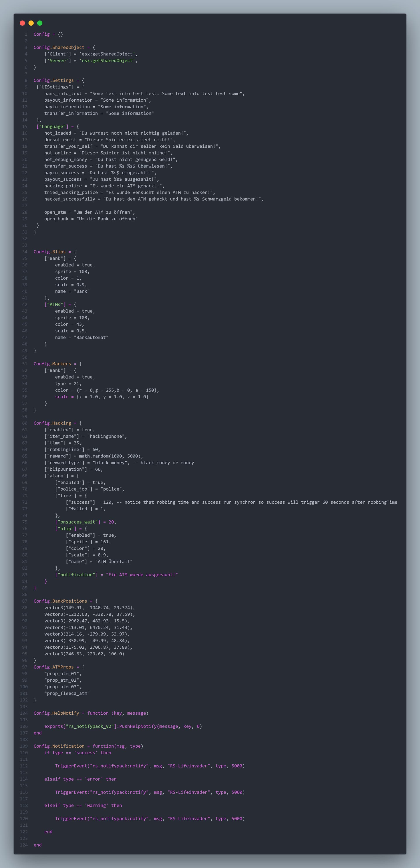
Task: Click line number 1 in the gutter
Action: coord(26,34)
